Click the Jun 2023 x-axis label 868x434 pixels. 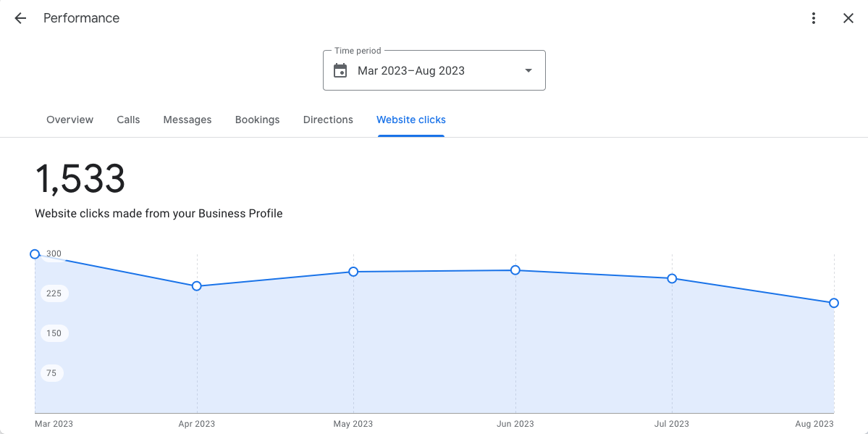pos(515,424)
